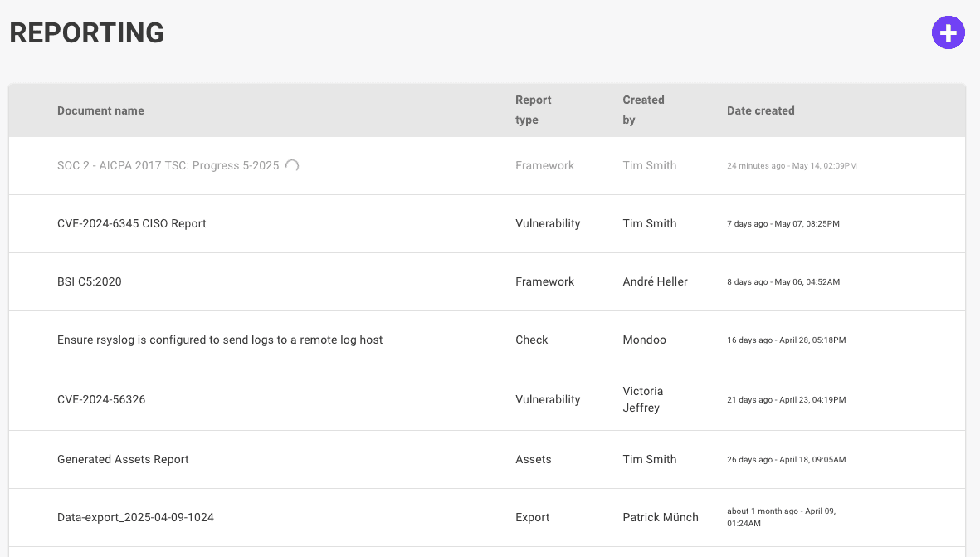This screenshot has width=980, height=557.
Task: Open the Data-export_2025-04-09-1024 export
Action: coord(135,517)
